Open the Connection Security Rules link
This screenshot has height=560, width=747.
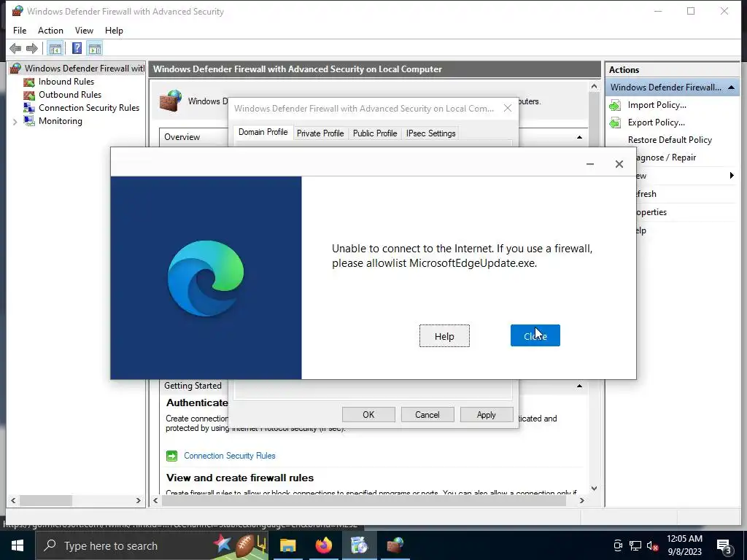pyautogui.click(x=230, y=456)
